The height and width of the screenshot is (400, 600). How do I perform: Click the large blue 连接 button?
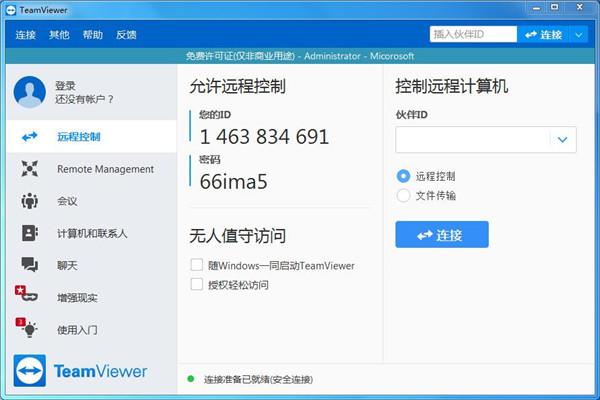click(x=442, y=234)
